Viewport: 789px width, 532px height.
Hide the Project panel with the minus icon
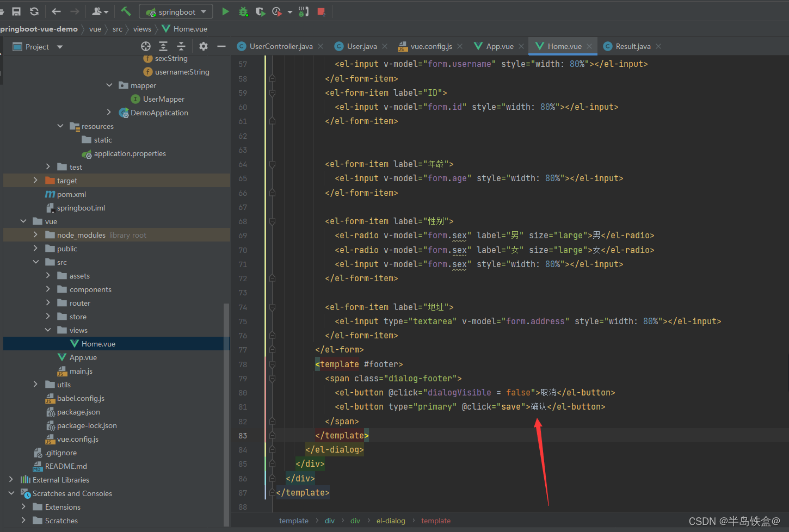pos(221,46)
